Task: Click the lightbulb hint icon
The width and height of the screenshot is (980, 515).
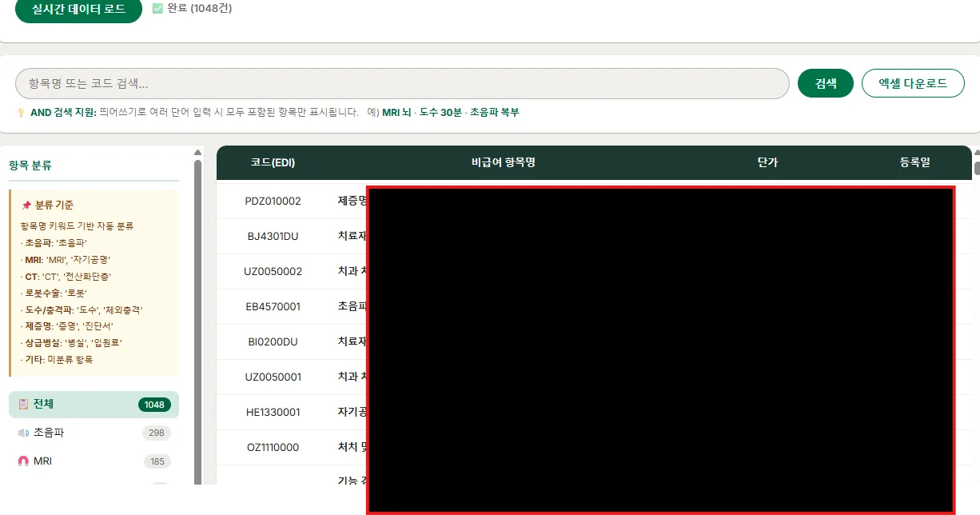Action: tap(22, 113)
